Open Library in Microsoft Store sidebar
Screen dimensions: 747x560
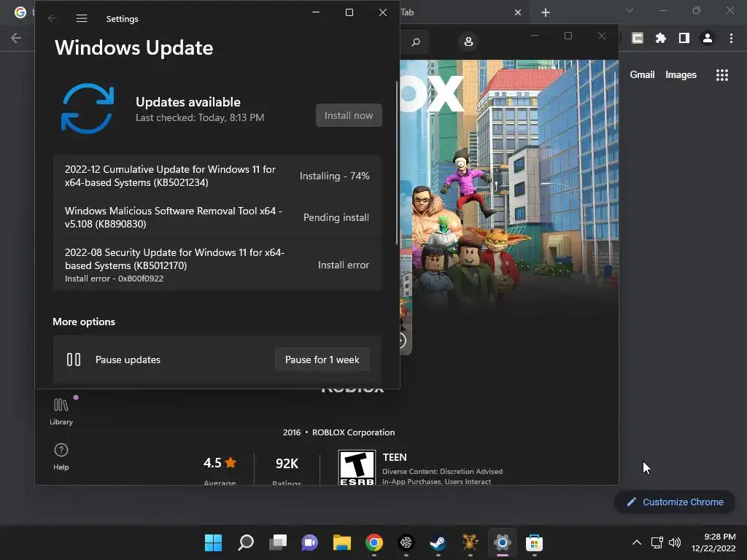[61, 412]
